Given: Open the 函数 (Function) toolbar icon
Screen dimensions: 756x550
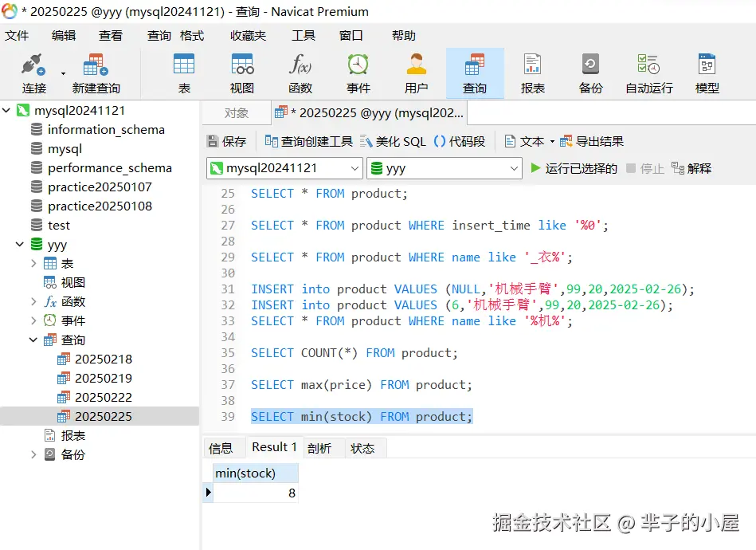Looking at the screenshot, I should click(300, 73).
